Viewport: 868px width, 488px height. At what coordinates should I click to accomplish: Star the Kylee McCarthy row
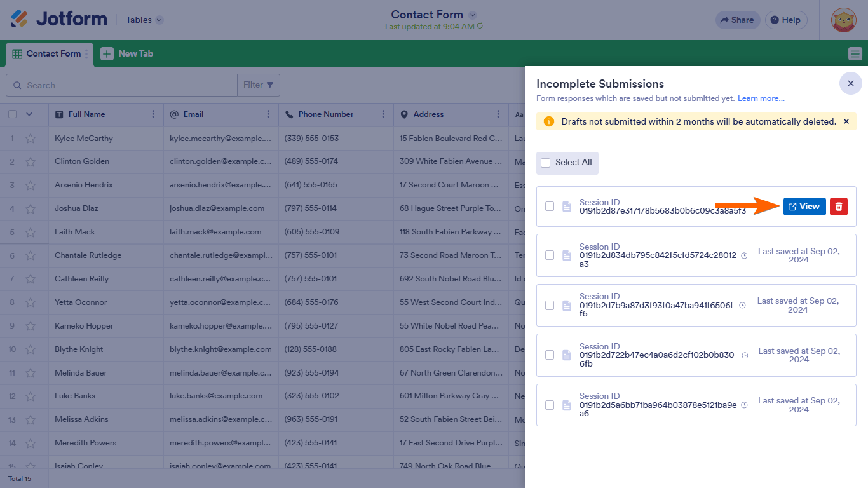pos(30,139)
